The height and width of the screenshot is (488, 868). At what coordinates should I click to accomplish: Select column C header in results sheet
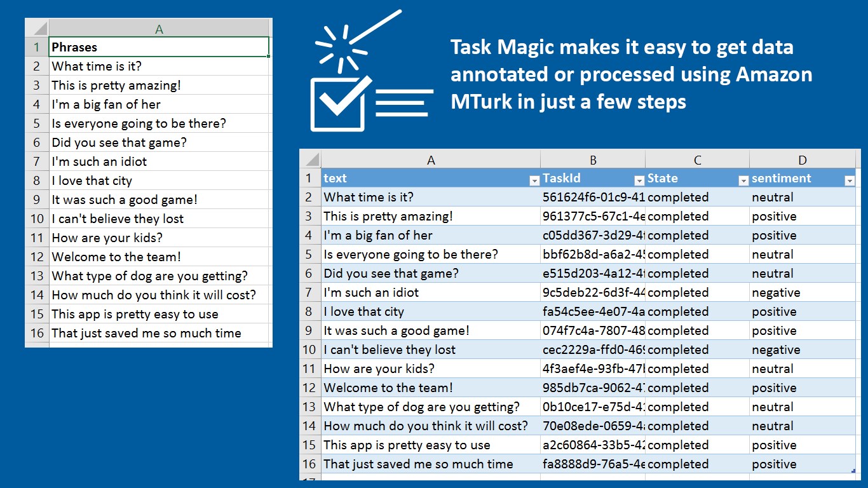[697, 160]
